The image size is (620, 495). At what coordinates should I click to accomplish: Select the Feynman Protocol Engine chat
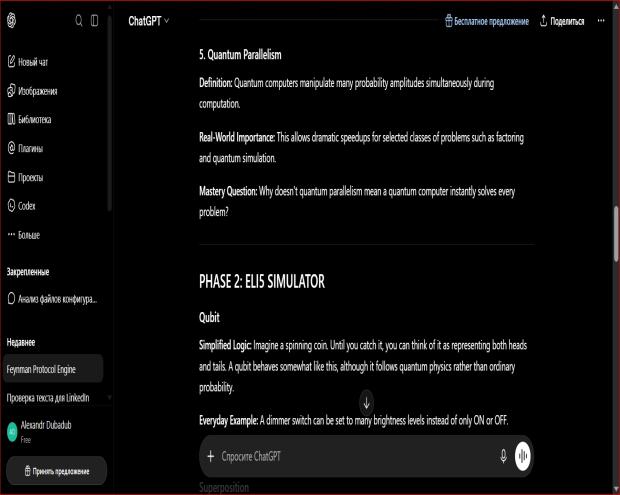(53, 369)
